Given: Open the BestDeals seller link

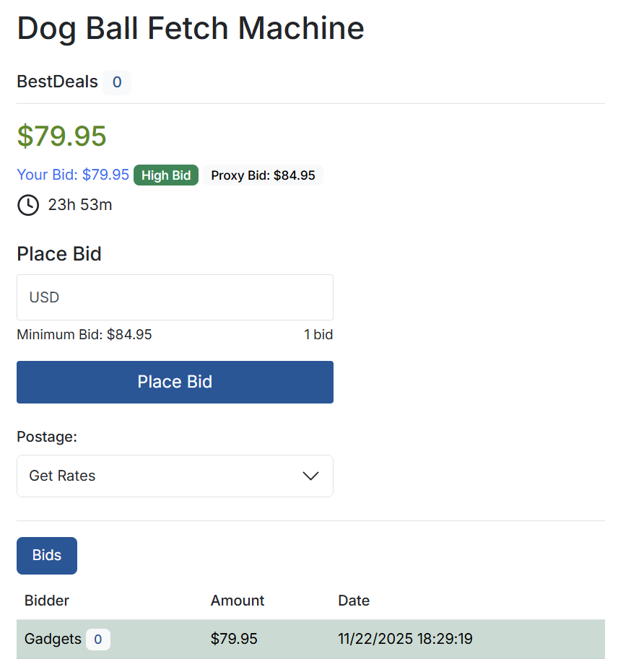Looking at the screenshot, I should [x=57, y=82].
